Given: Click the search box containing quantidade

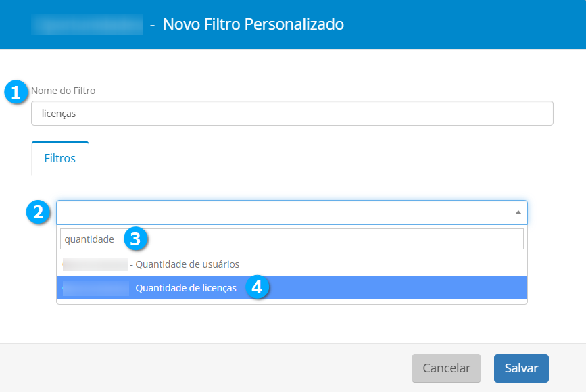Looking at the screenshot, I should 292,239.
